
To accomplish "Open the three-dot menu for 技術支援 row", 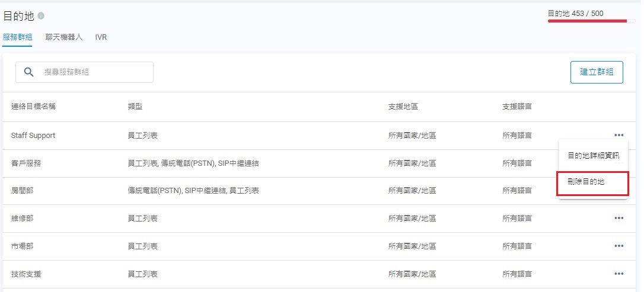I will [619, 274].
